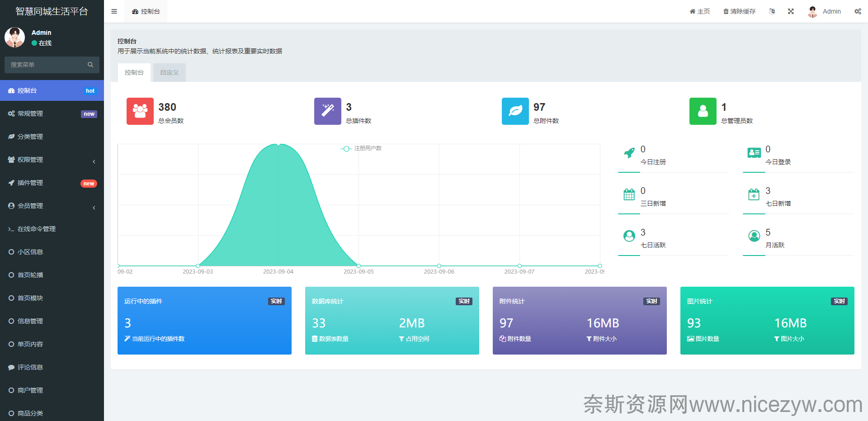Open the settings gears icon at top right

point(858,11)
